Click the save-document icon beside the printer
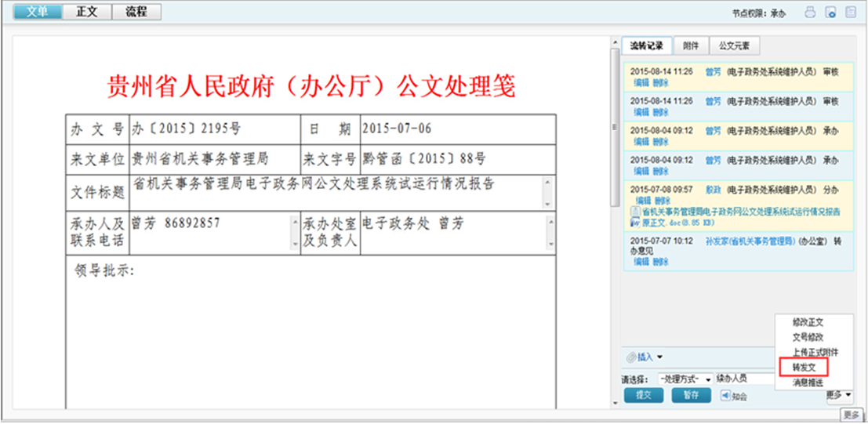 point(830,12)
